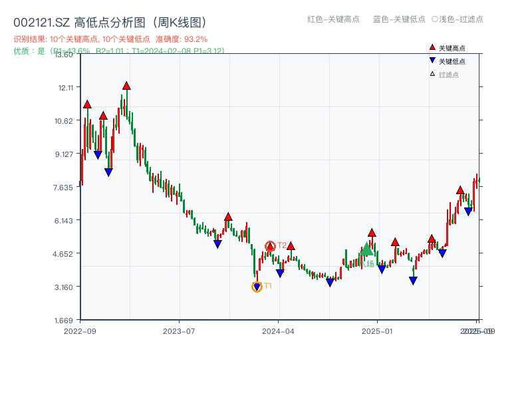Click the highest red triangle at the chart peak
The width and height of the screenshot is (532, 399).
(x=126, y=85)
